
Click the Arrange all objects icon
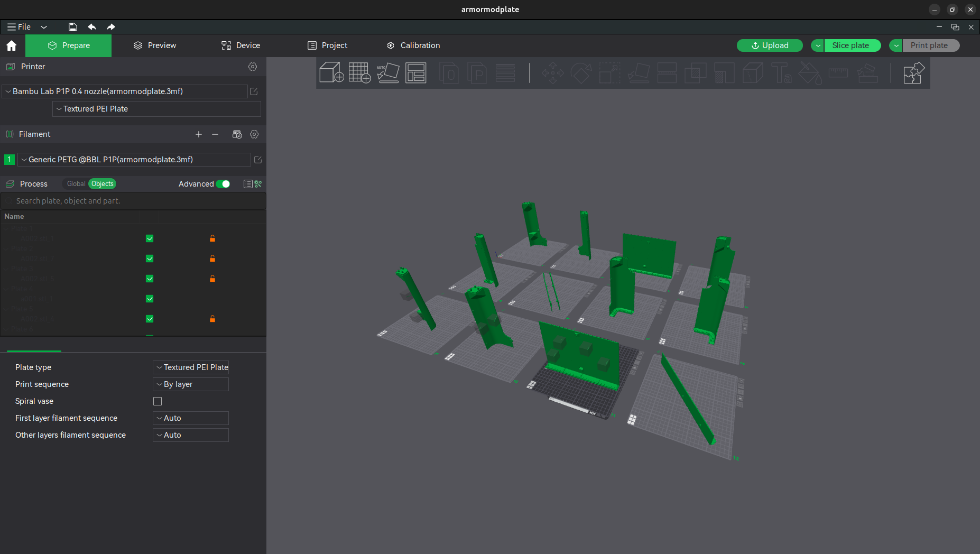click(x=416, y=72)
